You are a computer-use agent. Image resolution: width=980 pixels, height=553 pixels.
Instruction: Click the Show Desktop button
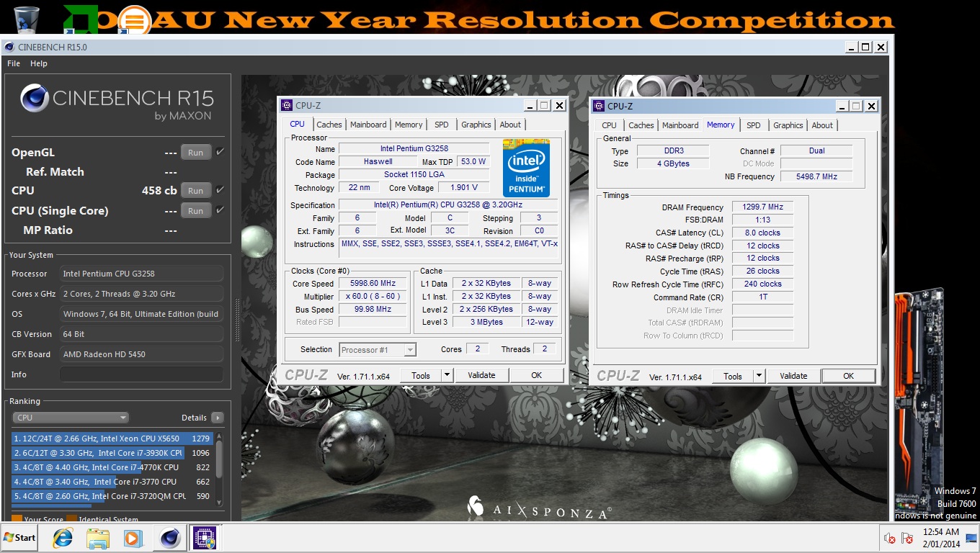(x=971, y=539)
